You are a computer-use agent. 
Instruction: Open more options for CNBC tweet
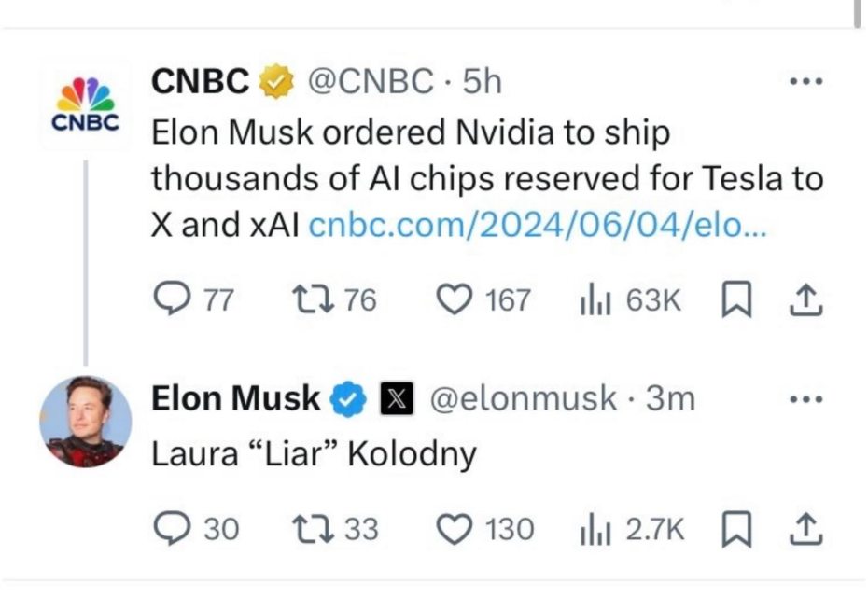click(x=806, y=82)
